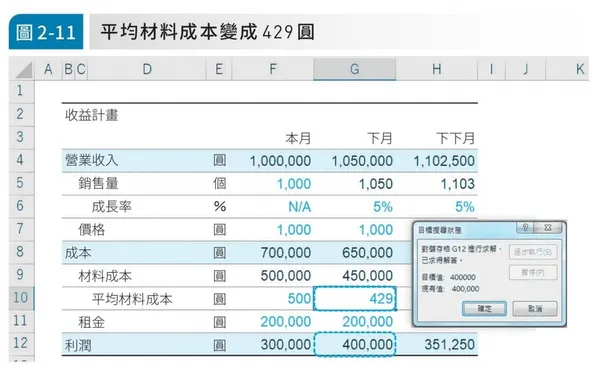This screenshot has height=367, width=600.
Task: Click the 成本 row label
Action: click(78, 253)
